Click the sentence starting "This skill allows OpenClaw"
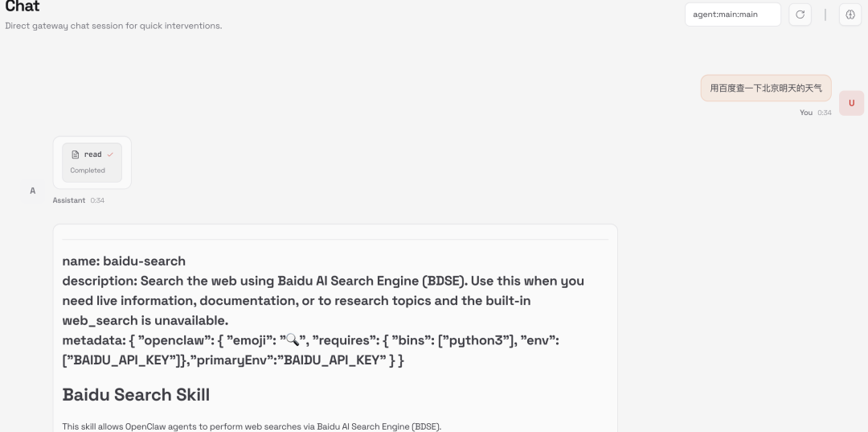 tap(252, 426)
